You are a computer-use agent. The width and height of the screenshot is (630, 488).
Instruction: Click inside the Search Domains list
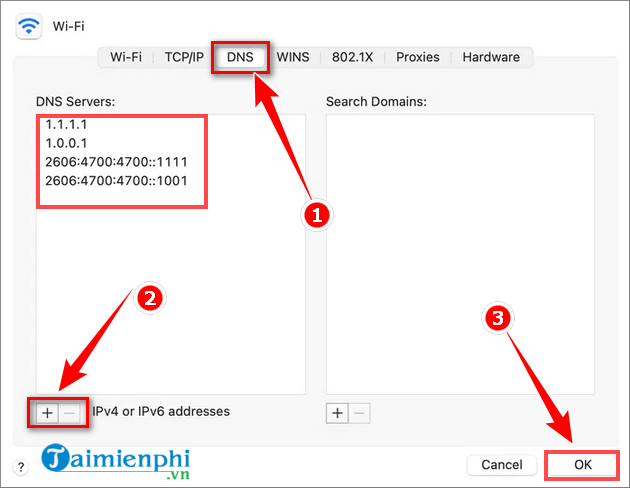(x=460, y=254)
